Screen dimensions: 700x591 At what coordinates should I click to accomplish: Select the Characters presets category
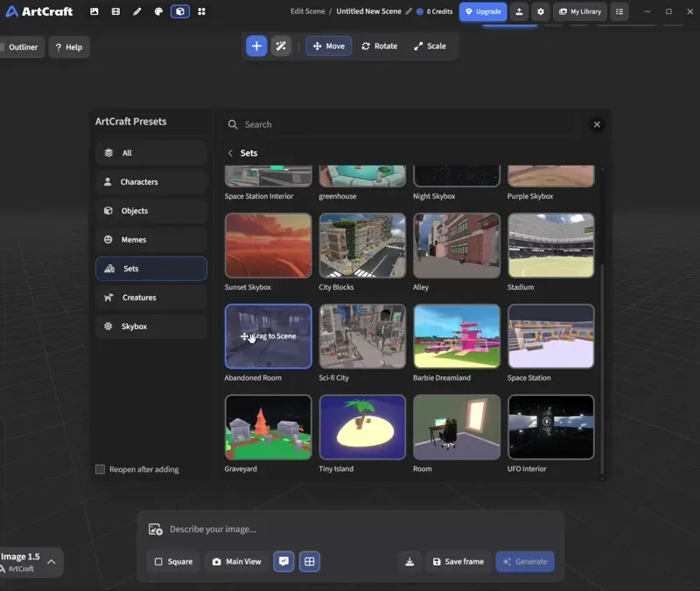click(151, 182)
